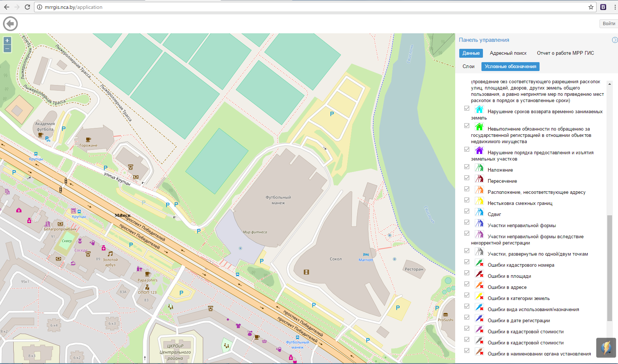
Task: Reload the page with browser refresh icon
Action: pyautogui.click(x=27, y=7)
